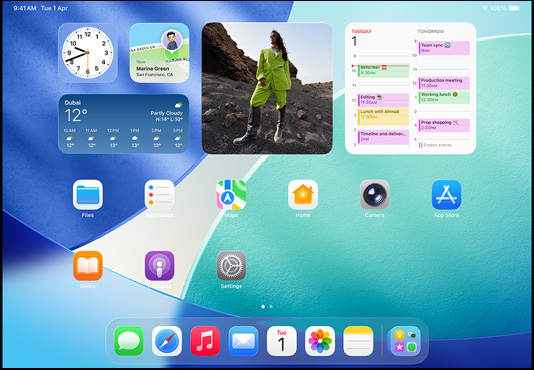
Task: Open the Reminders app
Action: point(159,195)
